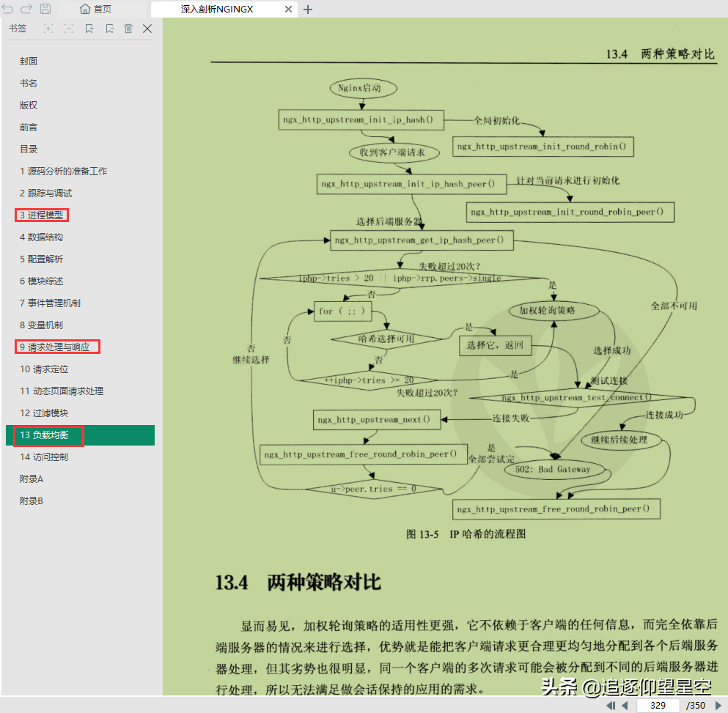Click flowchart node 502: Bad Gateway
This screenshot has width=728, height=713.
[x=555, y=469]
